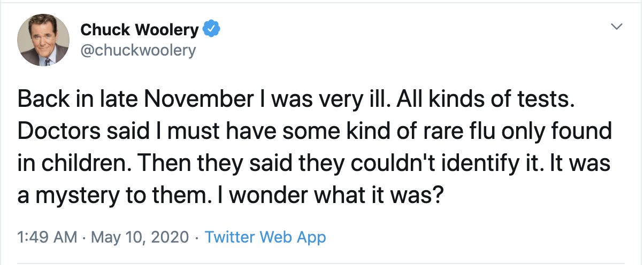Open the @chuckwoolery handle link
The image size is (644, 265).
tap(138, 50)
